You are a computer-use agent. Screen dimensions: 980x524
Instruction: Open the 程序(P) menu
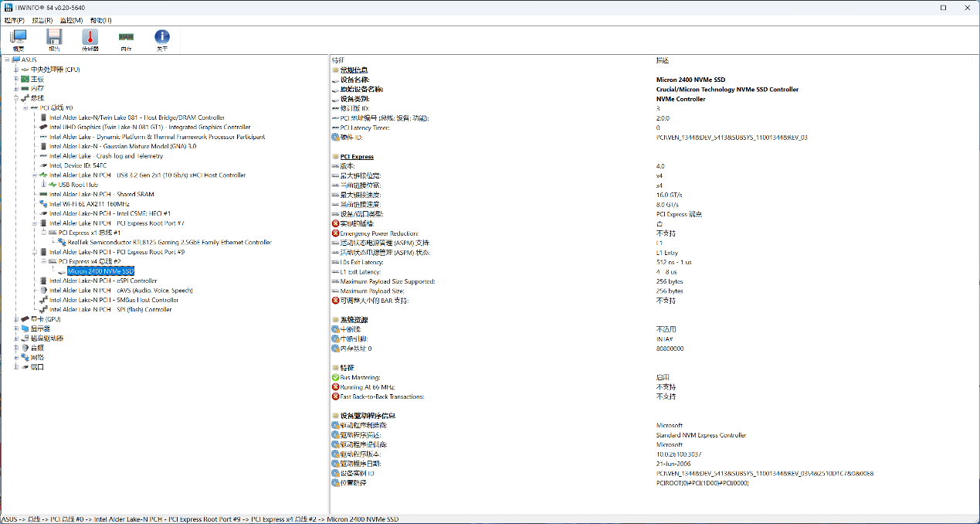point(14,20)
